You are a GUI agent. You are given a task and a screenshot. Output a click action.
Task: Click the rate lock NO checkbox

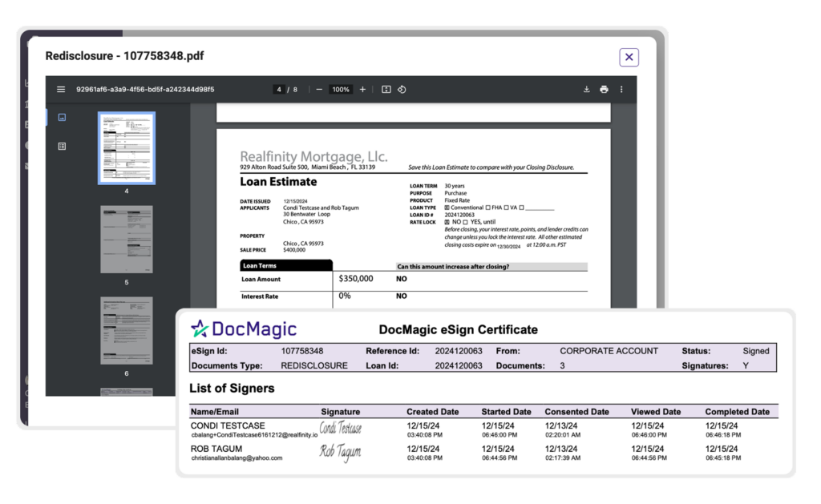tap(447, 222)
